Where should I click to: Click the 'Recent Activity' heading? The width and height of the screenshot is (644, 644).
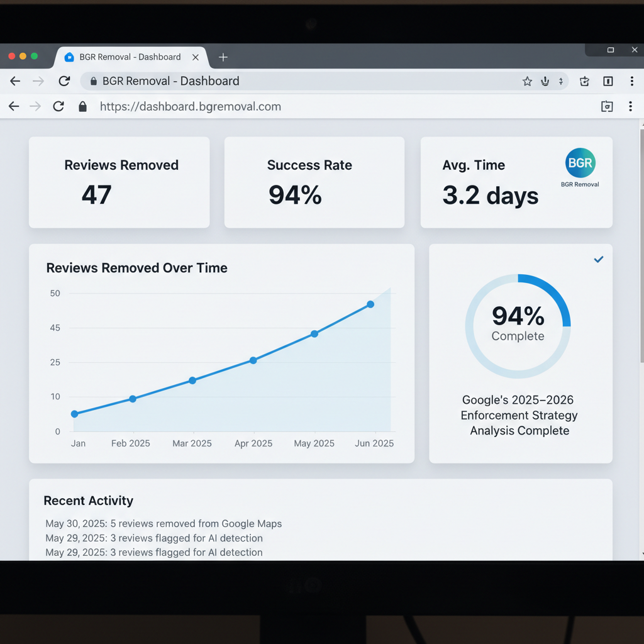[88, 501]
